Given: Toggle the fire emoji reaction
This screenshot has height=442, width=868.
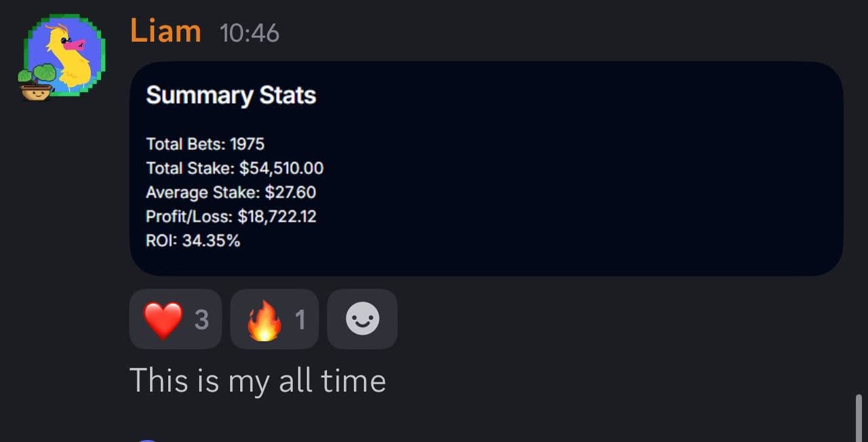Looking at the screenshot, I should [274, 319].
